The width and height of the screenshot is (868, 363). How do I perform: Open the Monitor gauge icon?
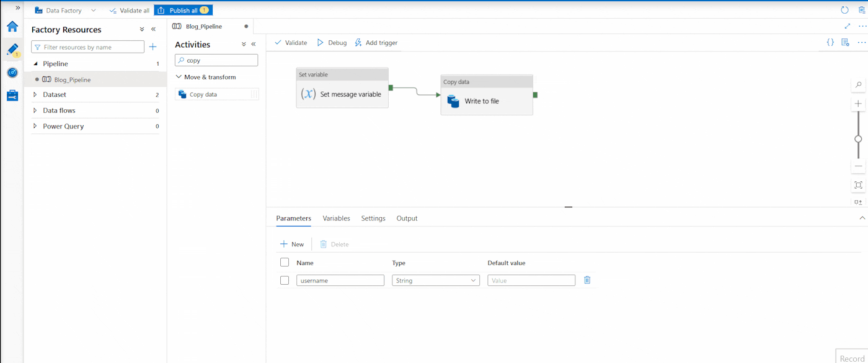pyautogui.click(x=12, y=73)
